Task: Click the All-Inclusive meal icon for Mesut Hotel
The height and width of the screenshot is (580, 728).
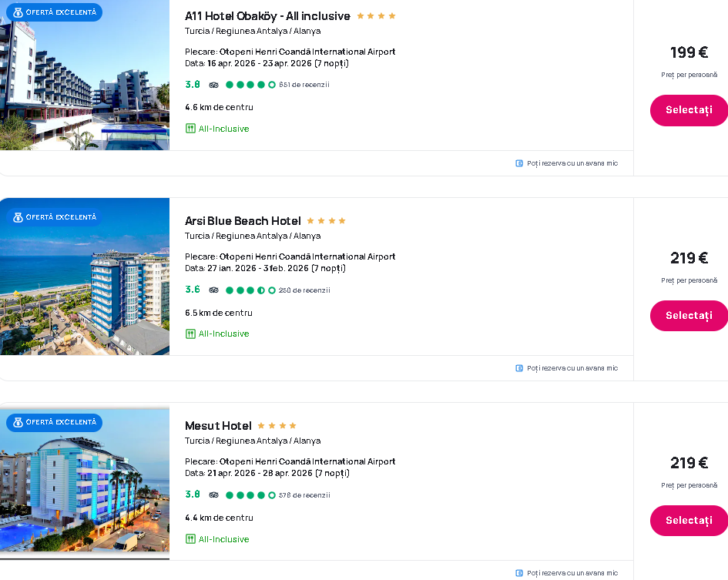Action: point(190,539)
